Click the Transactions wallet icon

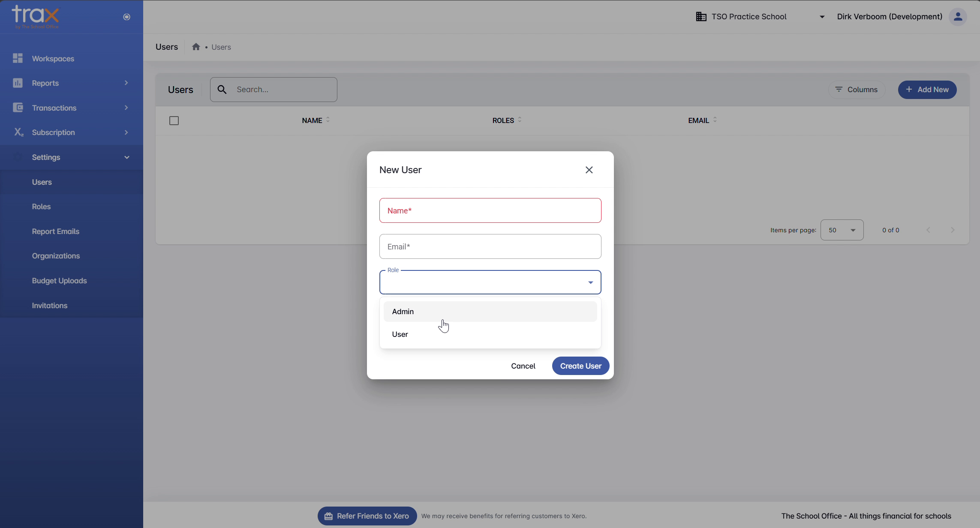[x=18, y=108]
